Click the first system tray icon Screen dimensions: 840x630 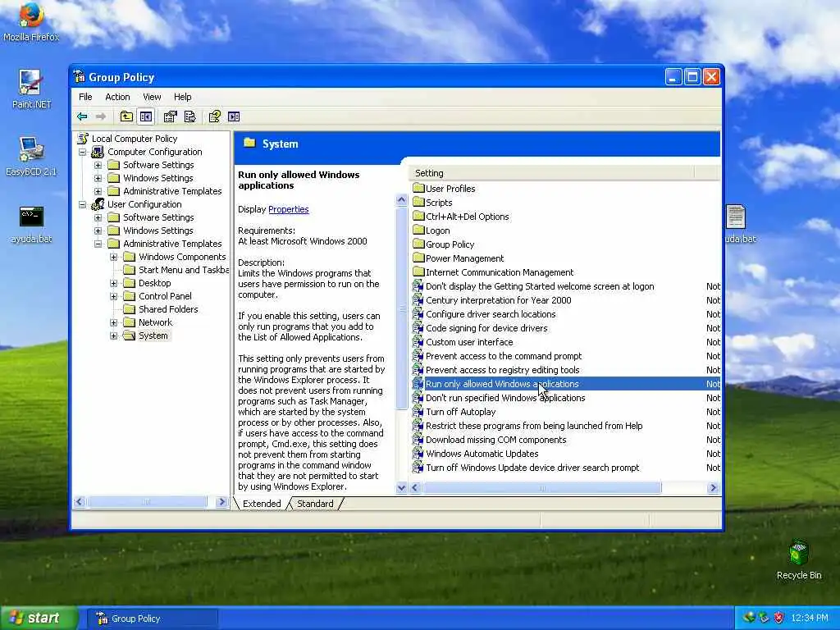click(x=748, y=618)
